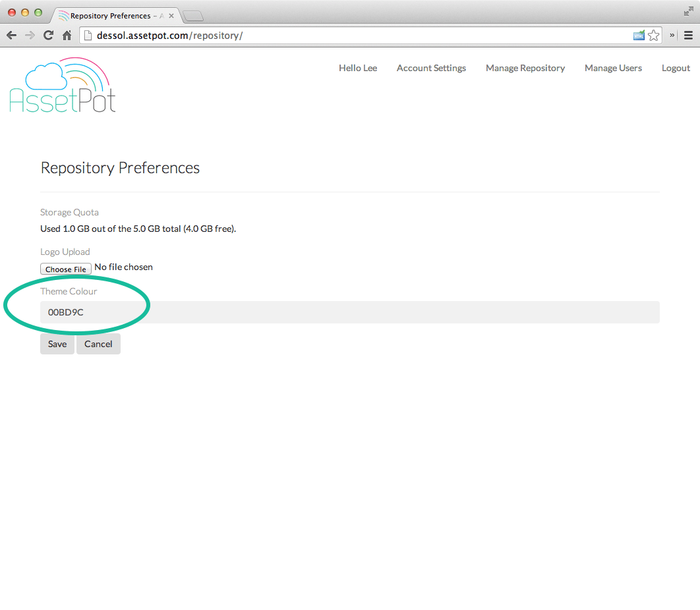Viewport: 700px width, 610px height.
Task: Bookmark page with star icon
Action: [x=654, y=36]
